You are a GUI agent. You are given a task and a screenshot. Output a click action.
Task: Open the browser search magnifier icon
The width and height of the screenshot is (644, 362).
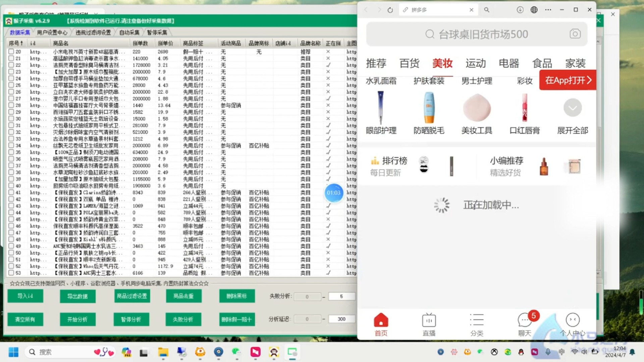point(487,10)
